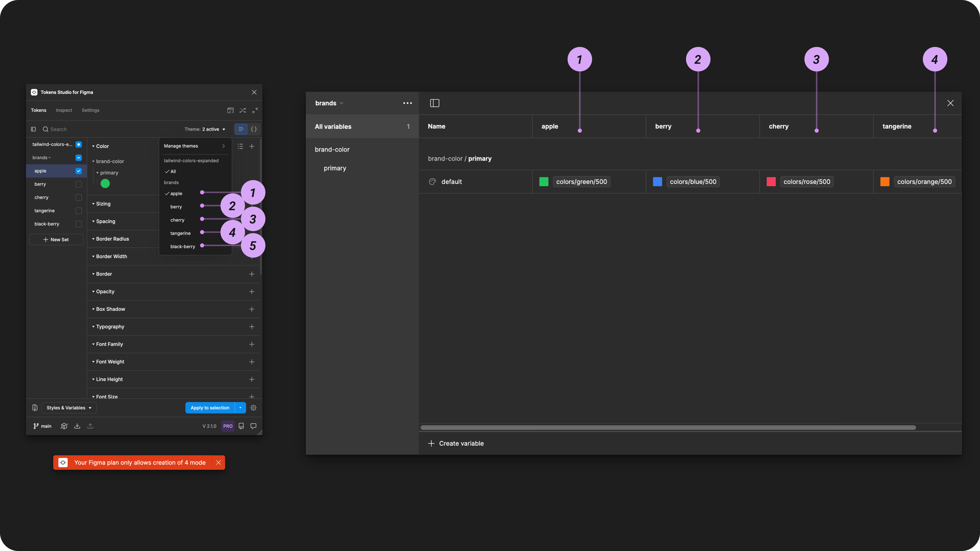
Task: Collapse the Sizing section
Action: tap(93, 204)
